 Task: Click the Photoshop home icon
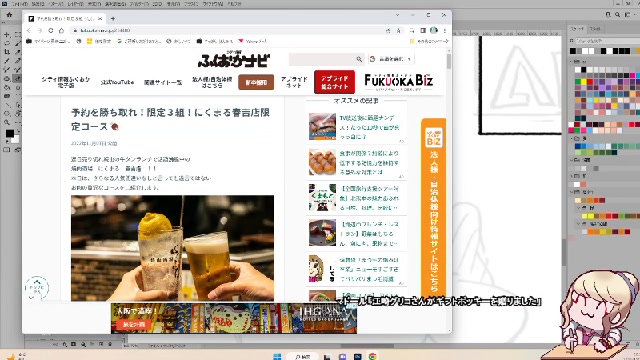[x=9, y=15]
